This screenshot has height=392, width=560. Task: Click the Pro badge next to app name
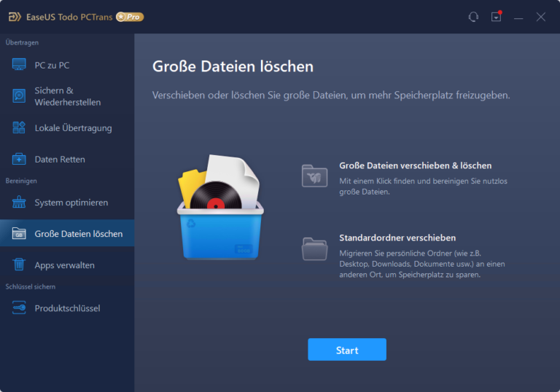tap(130, 17)
